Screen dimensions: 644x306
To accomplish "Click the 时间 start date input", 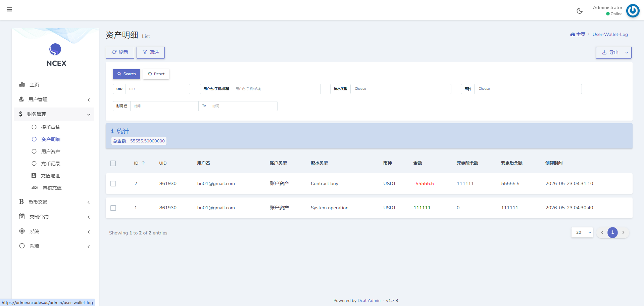I will coord(164,106).
